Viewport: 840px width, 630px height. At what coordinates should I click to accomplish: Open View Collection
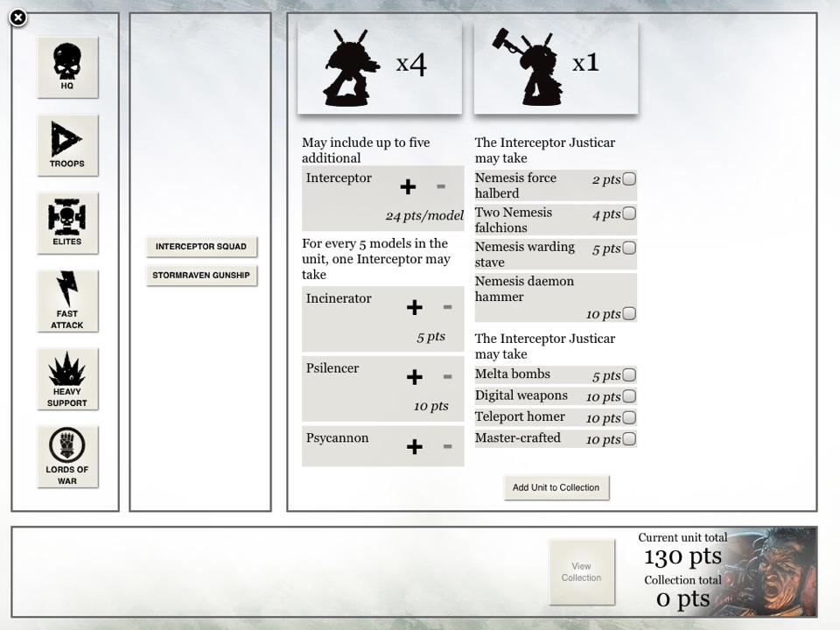(x=582, y=572)
